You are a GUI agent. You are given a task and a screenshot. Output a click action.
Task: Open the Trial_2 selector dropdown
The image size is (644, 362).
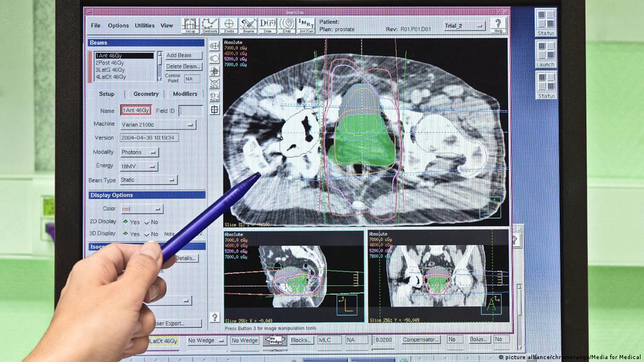click(x=464, y=26)
